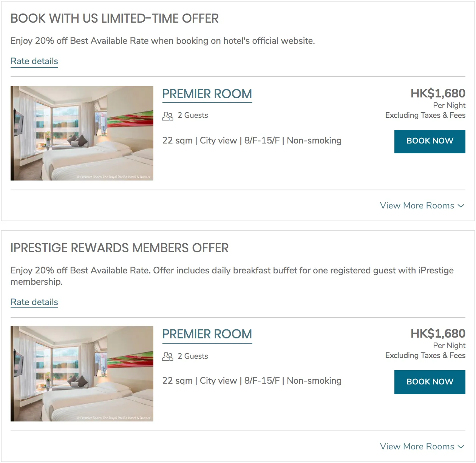Expand View More Rooms under iPrestige offer
The height and width of the screenshot is (463, 476).
point(422,446)
